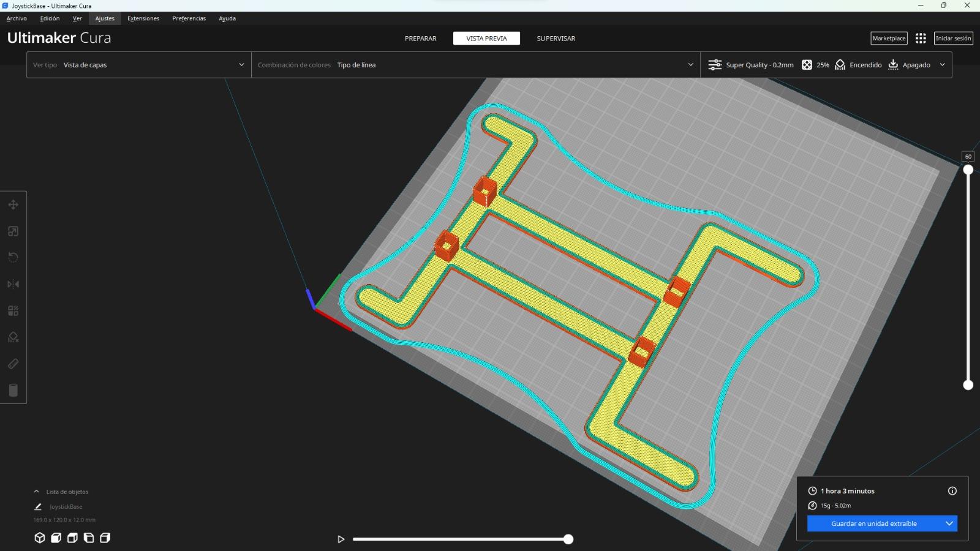Switch to right side view cube icon
The image size is (980, 551).
click(x=105, y=538)
